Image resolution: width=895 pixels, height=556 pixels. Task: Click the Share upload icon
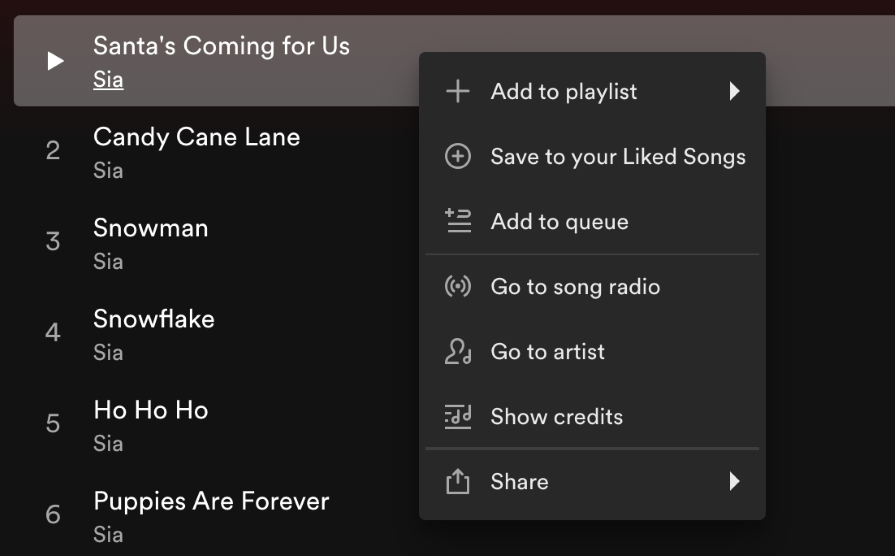(x=457, y=482)
